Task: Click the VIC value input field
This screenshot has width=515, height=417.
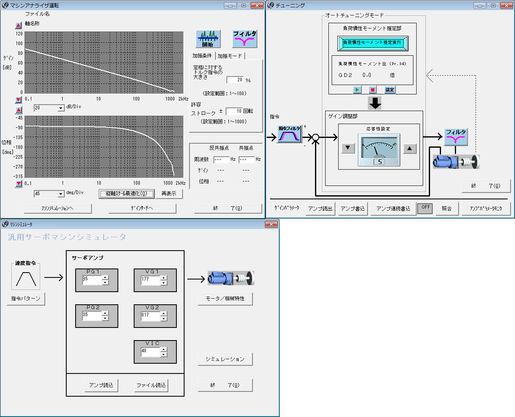Action: [150, 352]
